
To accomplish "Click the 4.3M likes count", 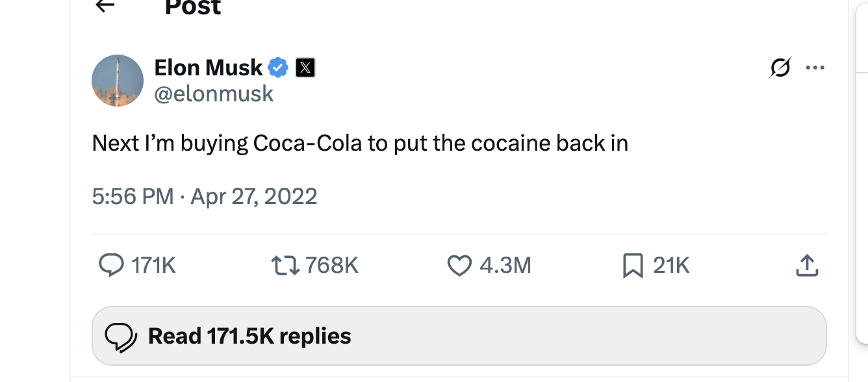I will (x=505, y=265).
